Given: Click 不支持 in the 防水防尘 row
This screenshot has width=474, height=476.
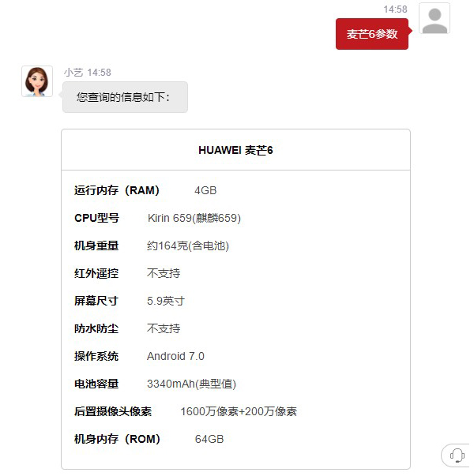Looking at the screenshot, I should [x=164, y=328].
